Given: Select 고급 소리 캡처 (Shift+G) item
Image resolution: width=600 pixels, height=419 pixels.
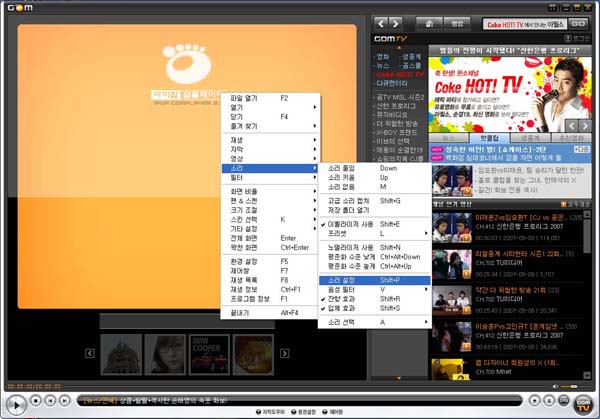Looking at the screenshot, I should (374, 201).
